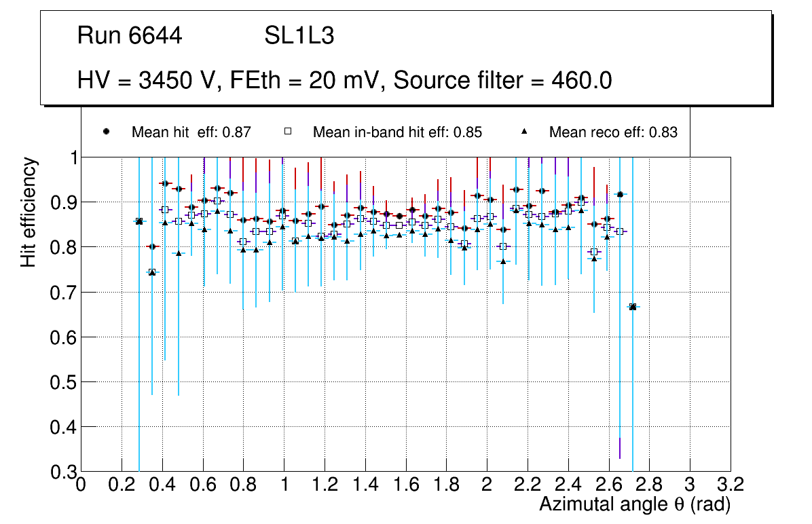Image resolution: width=812 pixels, height=524 pixels.
Task: Click the filled circle point at angle 2.65
Action: (620, 195)
